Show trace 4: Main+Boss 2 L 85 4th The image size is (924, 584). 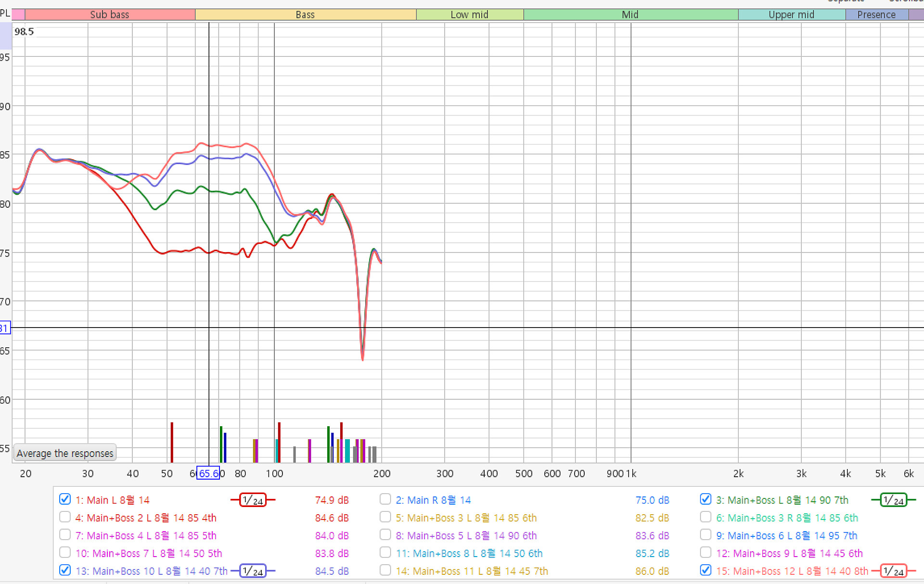pos(65,517)
